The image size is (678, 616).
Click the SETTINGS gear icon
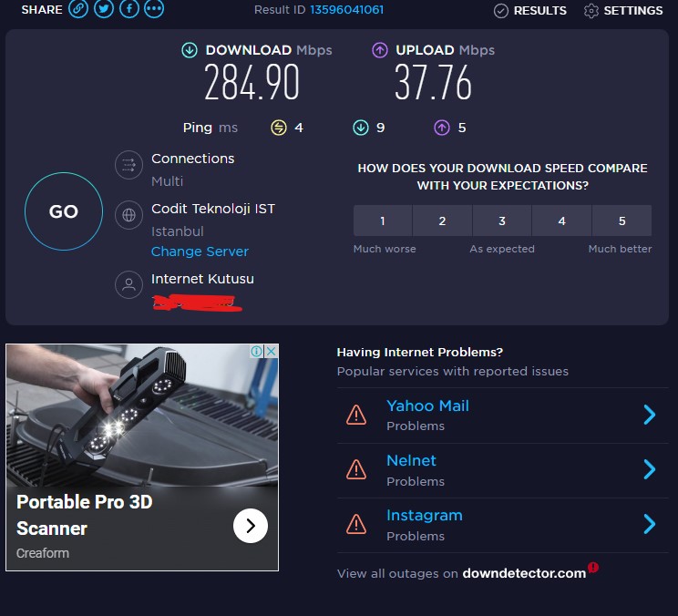(591, 11)
